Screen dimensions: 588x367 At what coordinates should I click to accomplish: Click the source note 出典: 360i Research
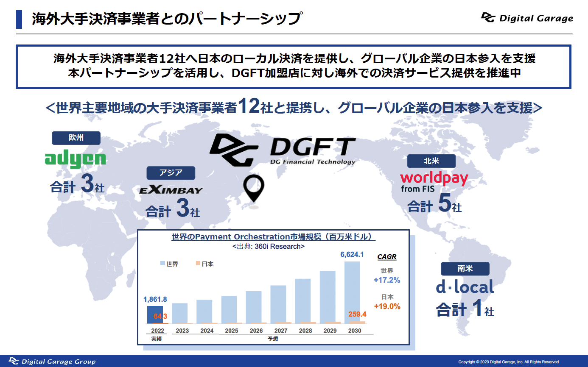[x=269, y=246]
